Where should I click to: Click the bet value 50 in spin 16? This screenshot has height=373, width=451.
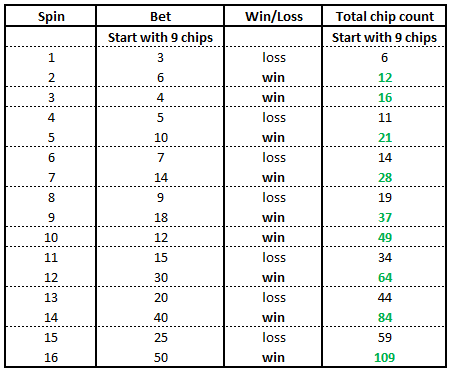[161, 357]
